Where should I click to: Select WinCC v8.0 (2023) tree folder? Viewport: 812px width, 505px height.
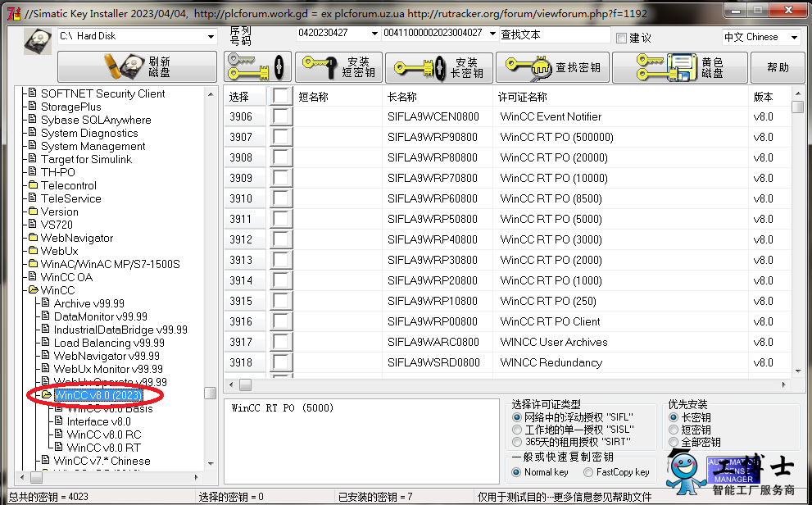pyautogui.click(x=98, y=395)
